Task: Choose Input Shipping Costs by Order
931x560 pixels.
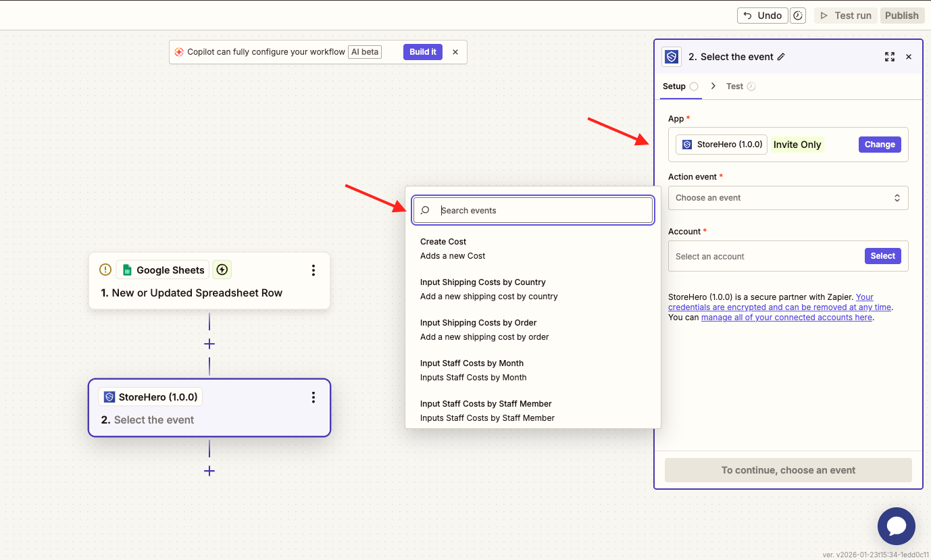Action: 533,330
